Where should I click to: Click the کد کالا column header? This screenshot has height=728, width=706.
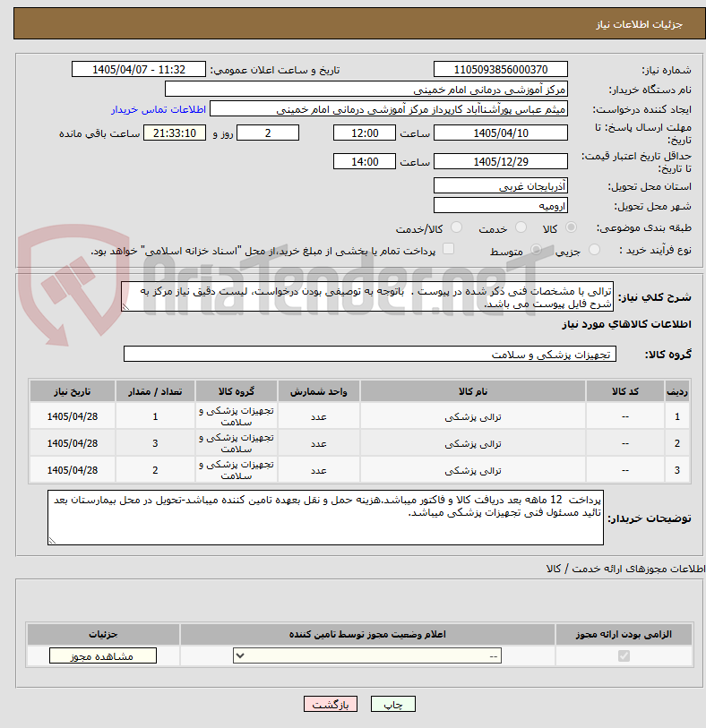625,391
